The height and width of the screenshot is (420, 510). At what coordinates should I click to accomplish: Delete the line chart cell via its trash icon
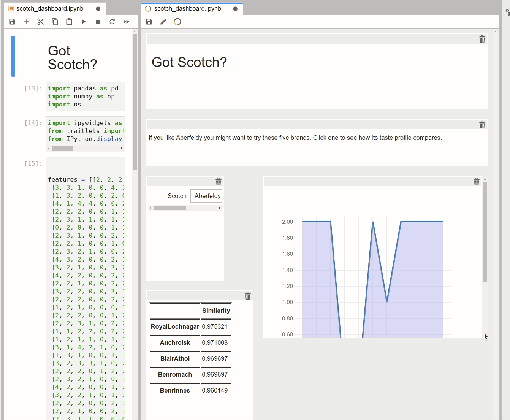tap(476, 182)
